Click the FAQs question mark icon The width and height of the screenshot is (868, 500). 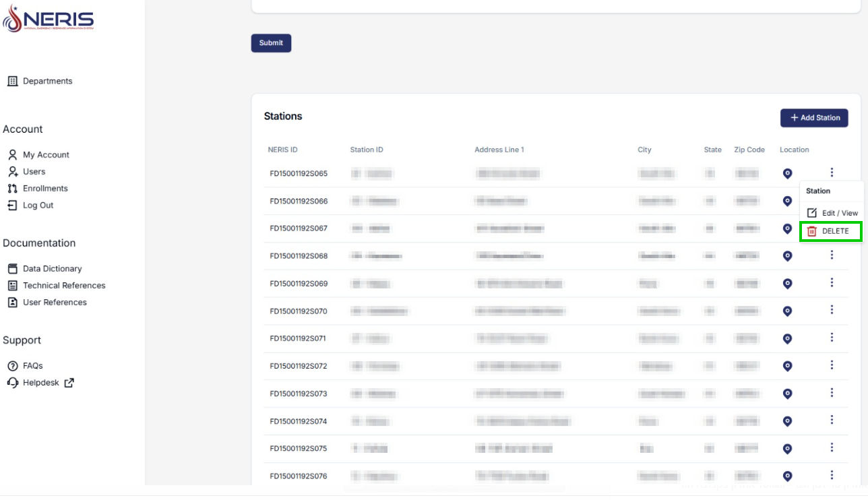pos(12,366)
